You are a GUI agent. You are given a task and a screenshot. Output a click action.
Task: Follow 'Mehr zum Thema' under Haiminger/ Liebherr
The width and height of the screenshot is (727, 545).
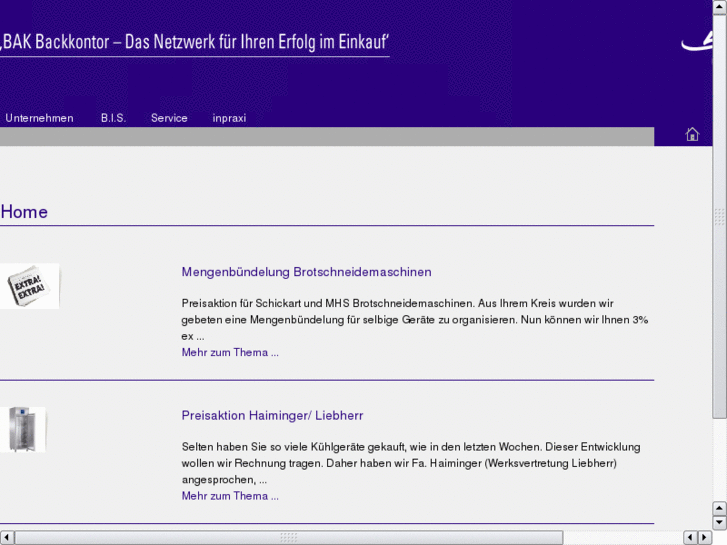(230, 496)
